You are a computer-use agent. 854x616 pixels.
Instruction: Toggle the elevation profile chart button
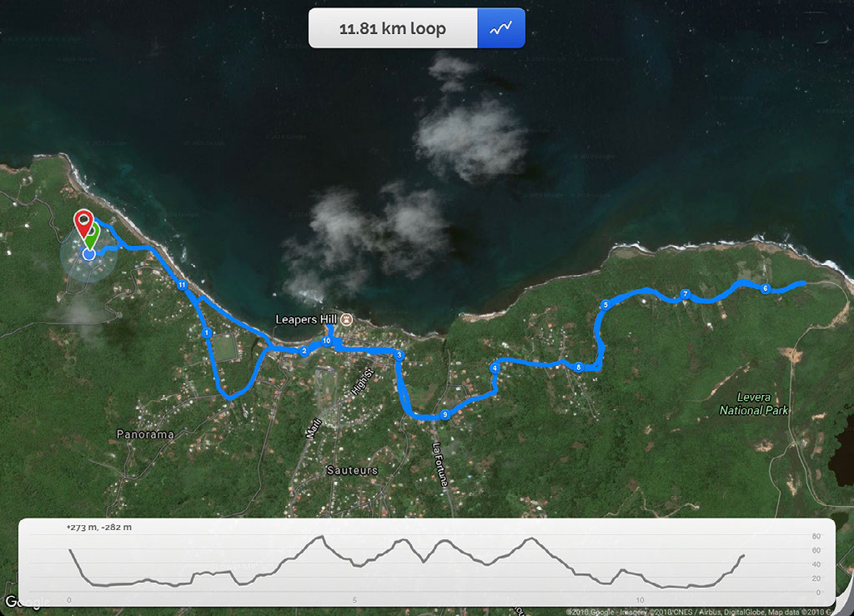click(x=501, y=28)
